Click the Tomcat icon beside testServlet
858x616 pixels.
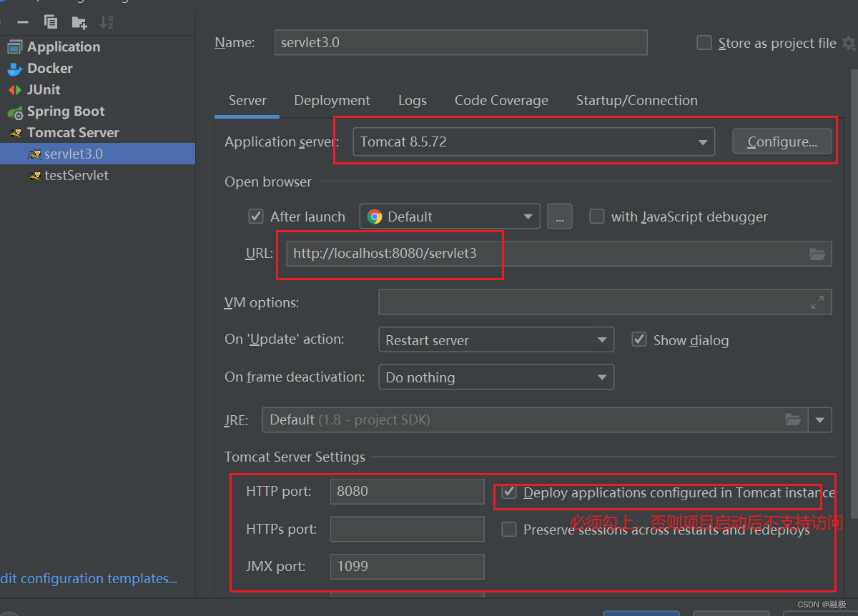pos(34,176)
